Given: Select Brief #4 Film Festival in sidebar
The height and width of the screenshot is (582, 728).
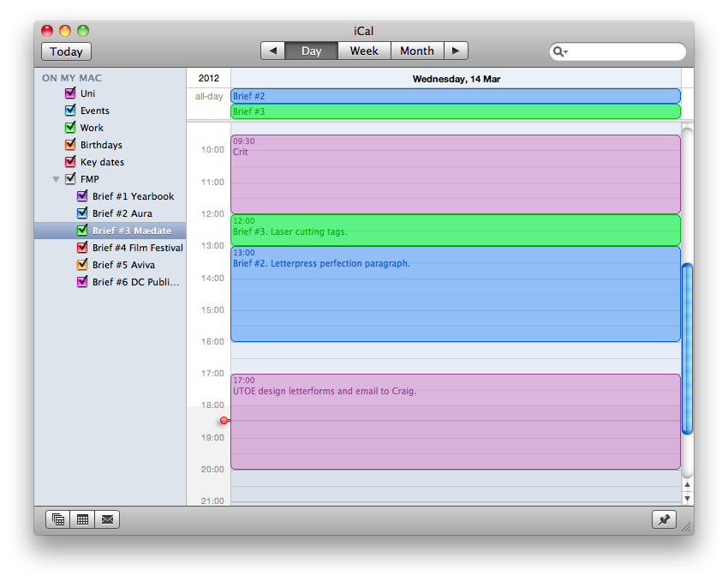Looking at the screenshot, I should click(x=137, y=248).
